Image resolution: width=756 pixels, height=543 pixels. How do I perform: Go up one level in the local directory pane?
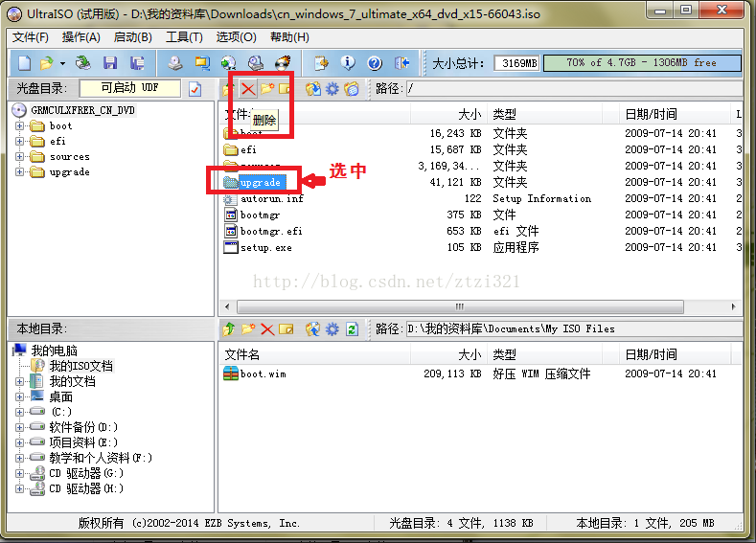tap(229, 329)
